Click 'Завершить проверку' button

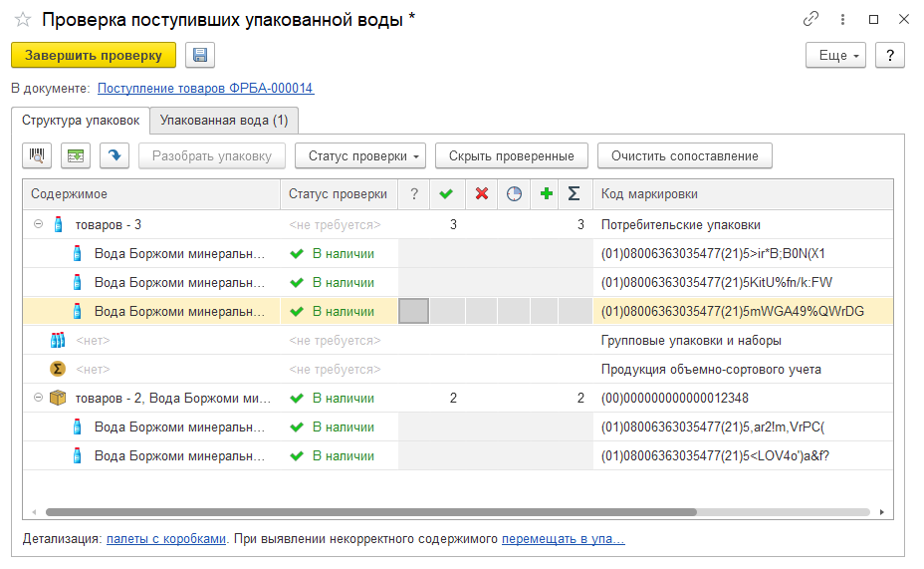(x=94, y=56)
